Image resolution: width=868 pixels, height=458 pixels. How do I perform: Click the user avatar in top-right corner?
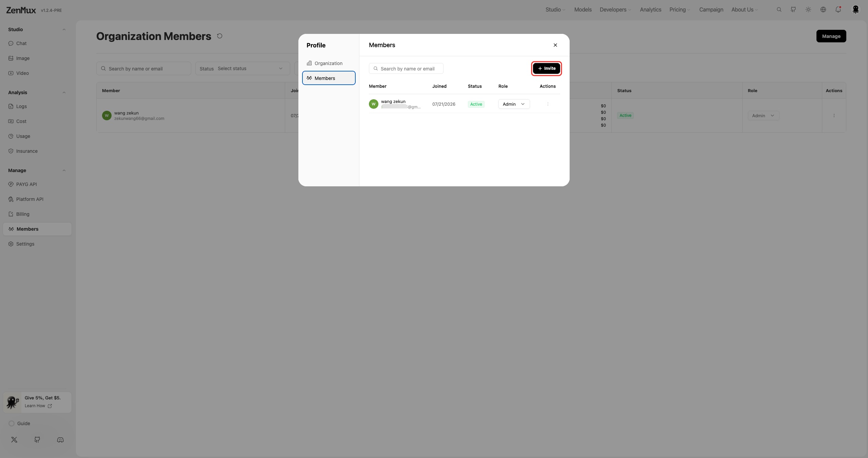pos(856,9)
